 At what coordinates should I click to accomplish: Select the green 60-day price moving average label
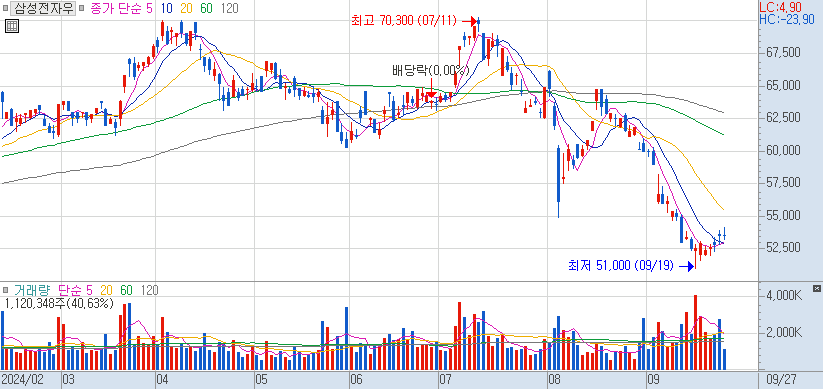[207, 8]
